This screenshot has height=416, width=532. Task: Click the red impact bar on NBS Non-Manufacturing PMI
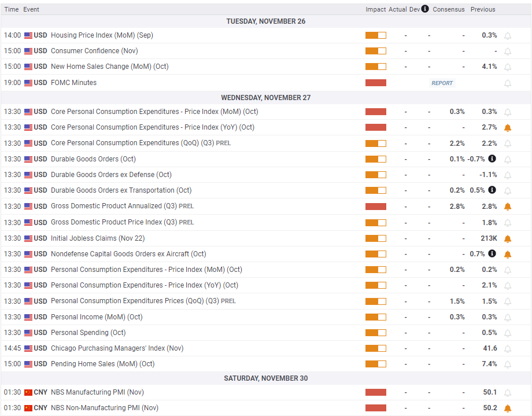click(x=375, y=407)
